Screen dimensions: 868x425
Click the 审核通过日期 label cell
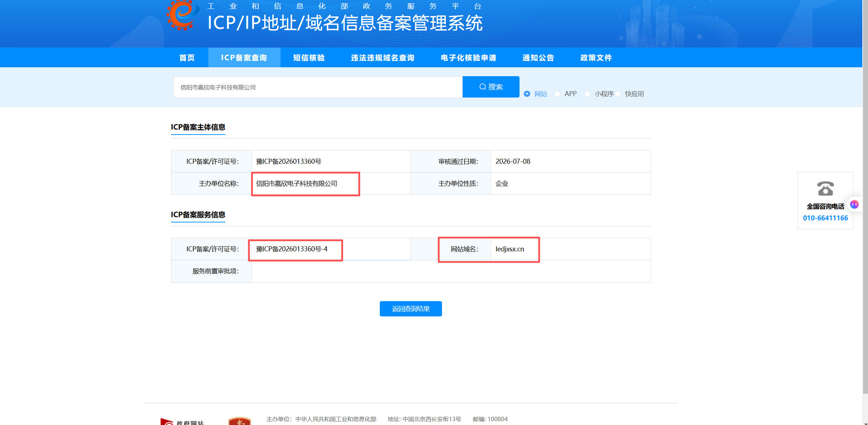[x=451, y=161]
